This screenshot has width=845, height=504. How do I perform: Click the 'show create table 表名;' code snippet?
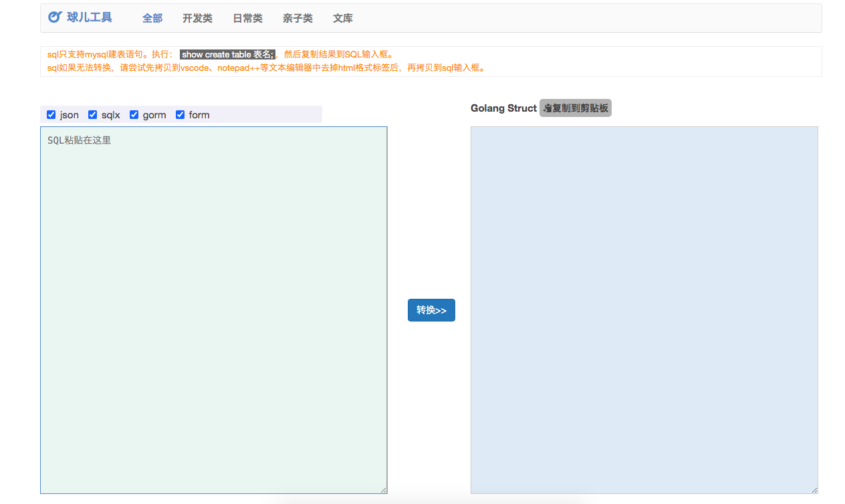click(227, 54)
